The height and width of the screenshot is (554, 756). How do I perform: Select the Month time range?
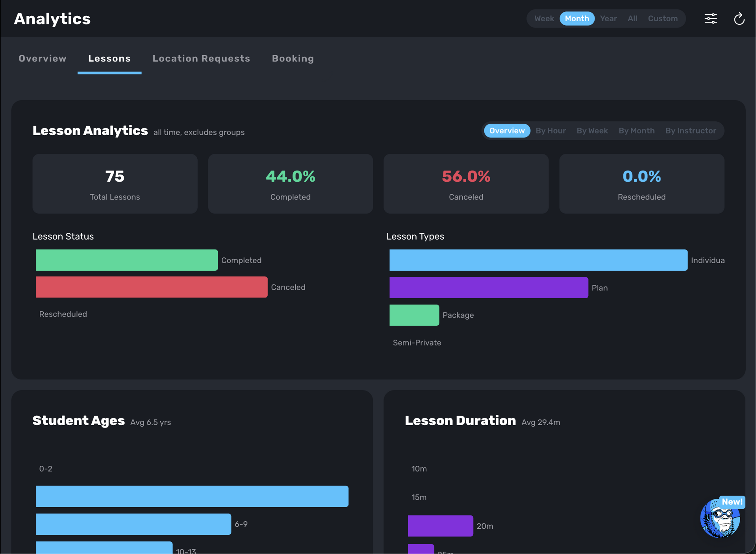577,19
